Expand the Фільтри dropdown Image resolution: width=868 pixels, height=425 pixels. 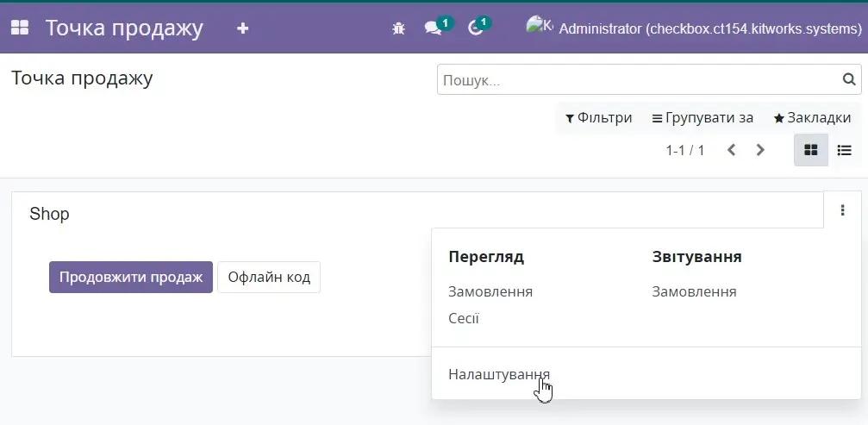(x=599, y=118)
